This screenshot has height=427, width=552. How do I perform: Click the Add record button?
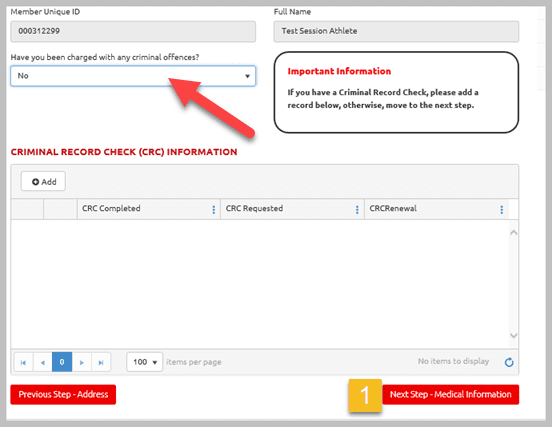(43, 181)
